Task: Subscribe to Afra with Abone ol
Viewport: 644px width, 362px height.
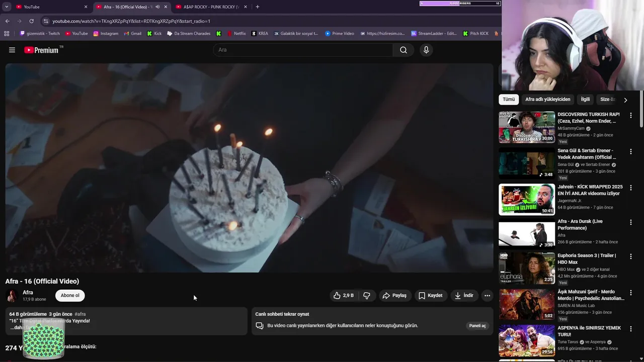Action: point(70,296)
